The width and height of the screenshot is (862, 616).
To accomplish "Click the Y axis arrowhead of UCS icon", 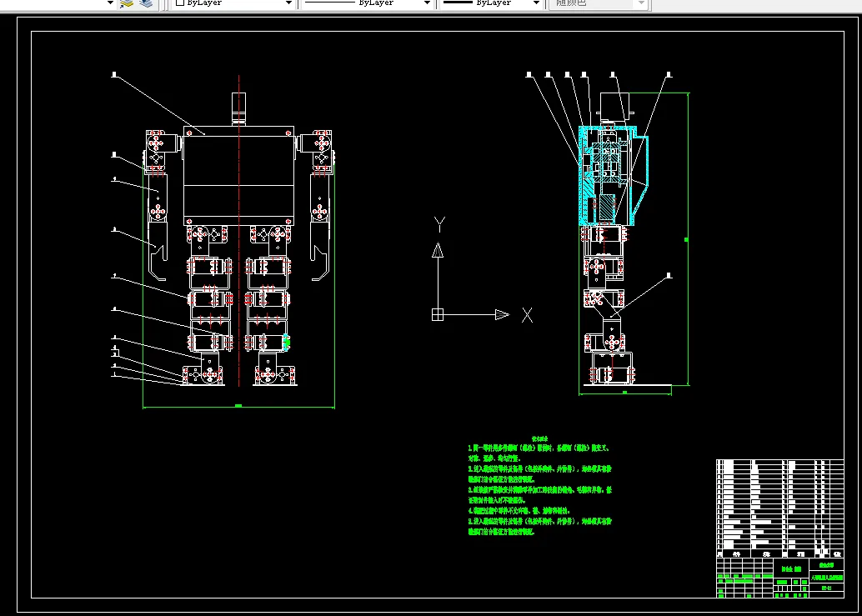I will pyautogui.click(x=438, y=250).
